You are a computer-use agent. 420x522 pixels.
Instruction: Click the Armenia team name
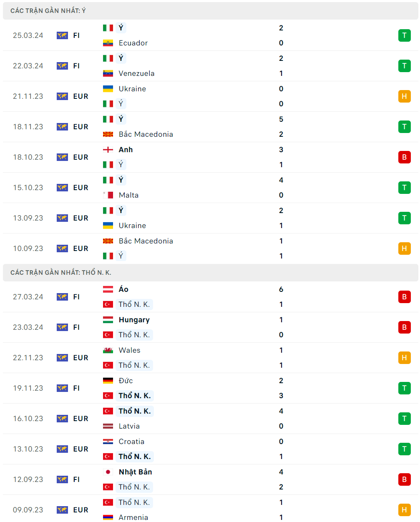click(x=133, y=517)
